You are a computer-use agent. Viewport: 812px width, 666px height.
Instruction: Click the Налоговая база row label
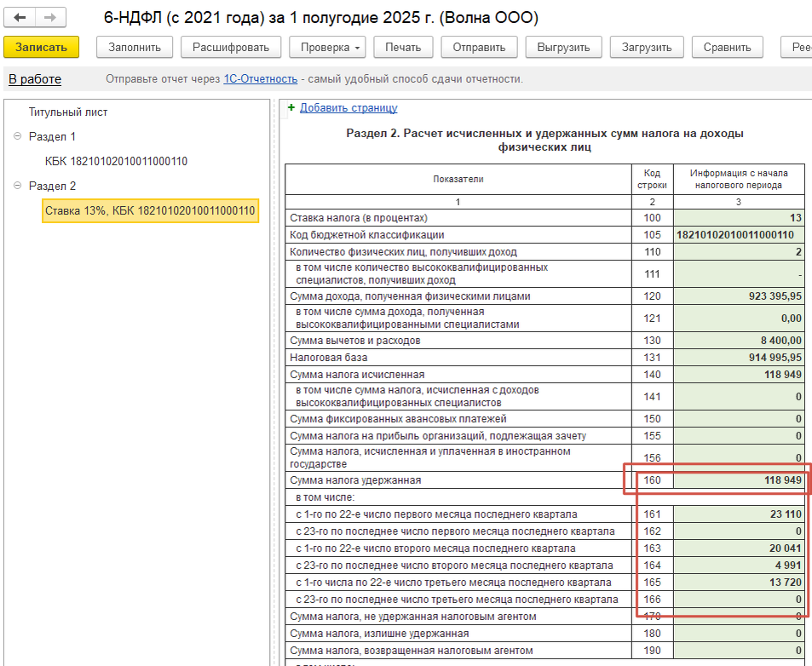coord(328,358)
